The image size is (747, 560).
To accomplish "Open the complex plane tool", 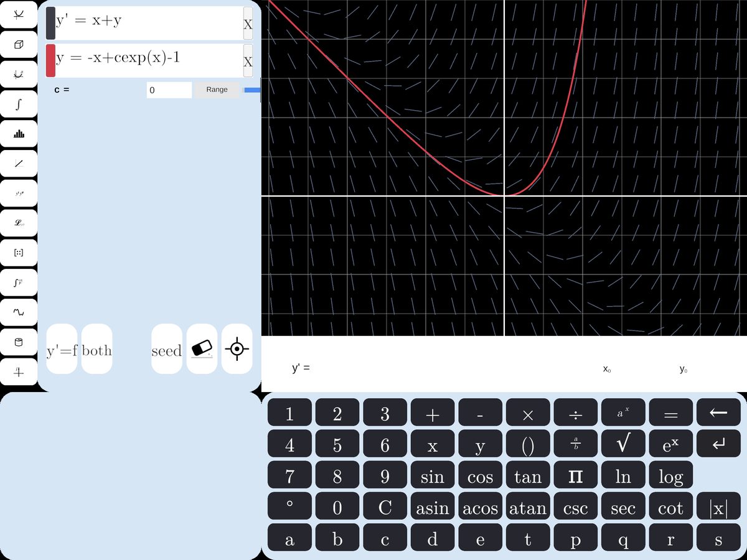I will tap(19, 372).
